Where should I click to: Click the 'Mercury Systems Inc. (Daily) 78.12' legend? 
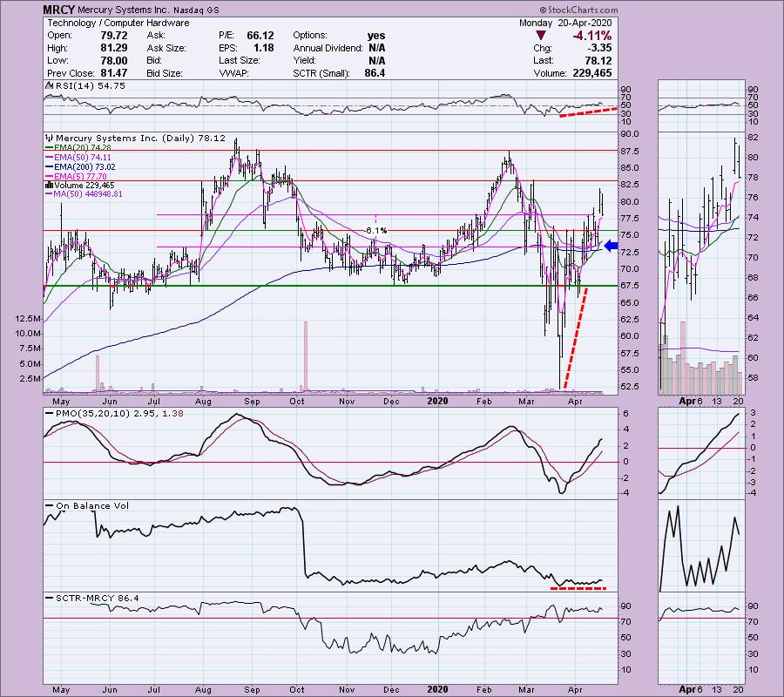point(136,138)
